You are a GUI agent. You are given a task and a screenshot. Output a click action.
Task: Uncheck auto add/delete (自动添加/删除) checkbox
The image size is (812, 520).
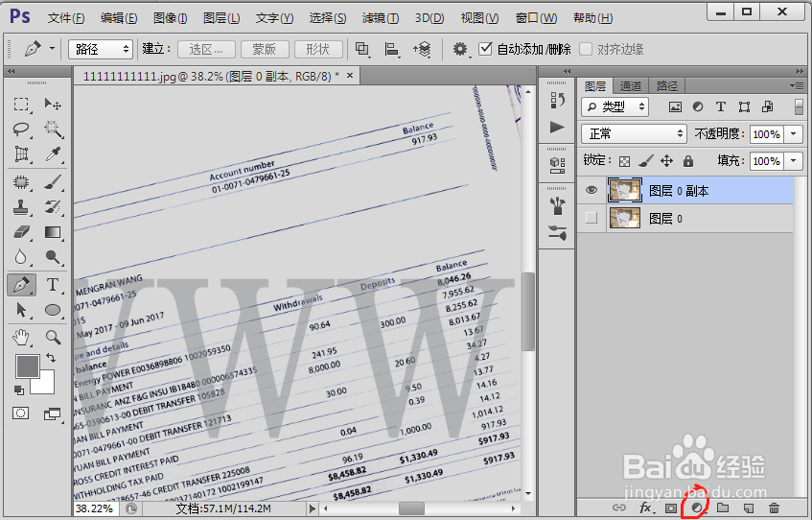485,49
